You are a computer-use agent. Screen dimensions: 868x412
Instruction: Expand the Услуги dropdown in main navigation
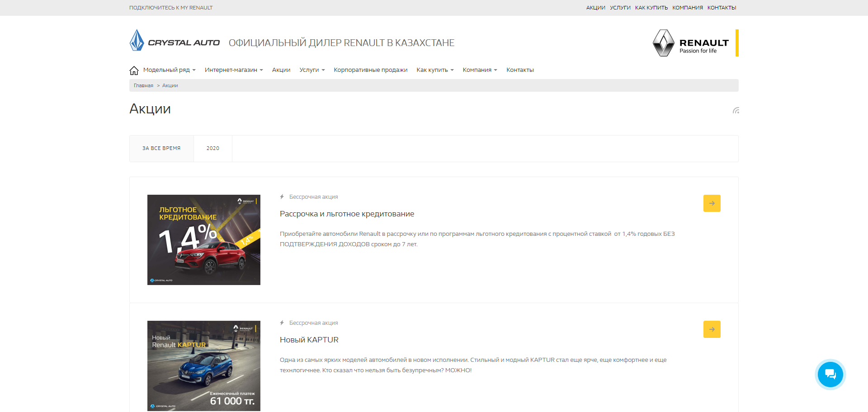coord(312,70)
